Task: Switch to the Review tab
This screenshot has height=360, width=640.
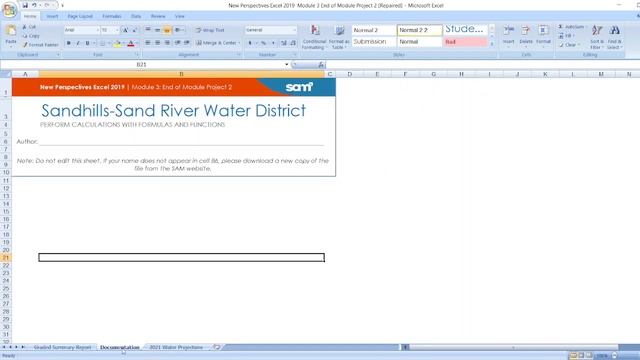Action: coord(158,16)
